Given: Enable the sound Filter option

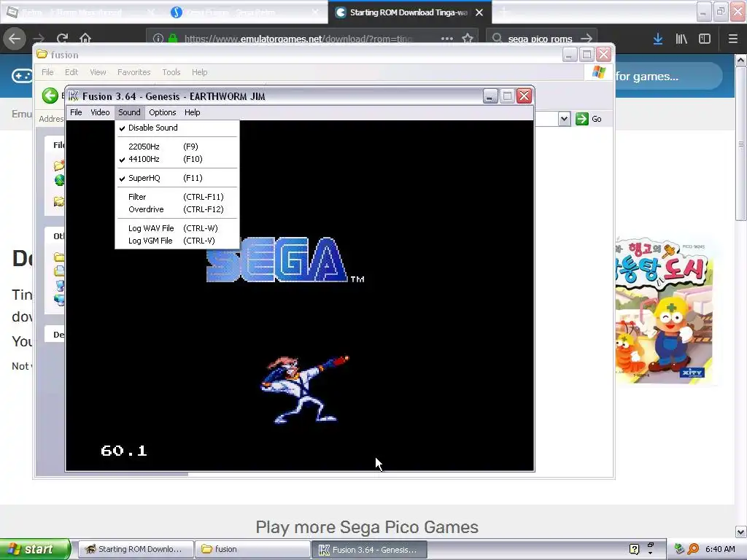Looking at the screenshot, I should click(177, 197).
